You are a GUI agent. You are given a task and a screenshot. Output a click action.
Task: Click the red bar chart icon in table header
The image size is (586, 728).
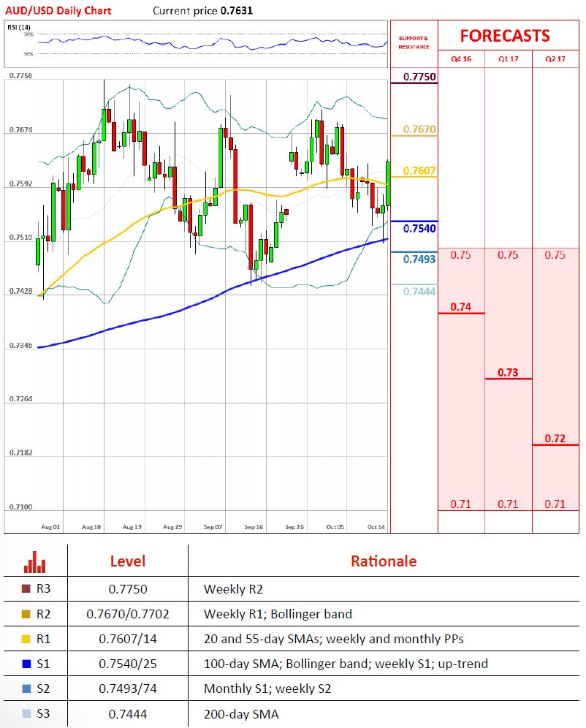(34, 563)
